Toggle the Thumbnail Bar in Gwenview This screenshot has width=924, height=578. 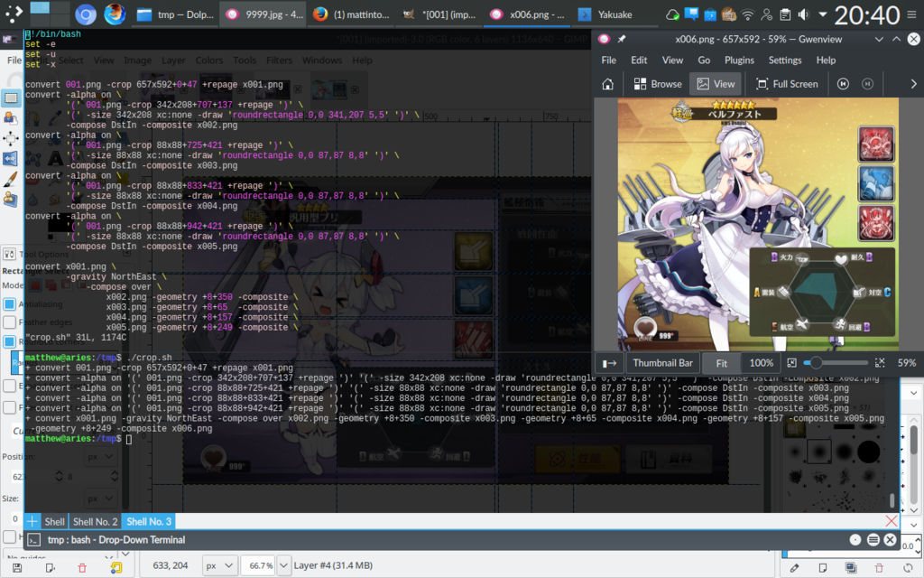tap(662, 363)
